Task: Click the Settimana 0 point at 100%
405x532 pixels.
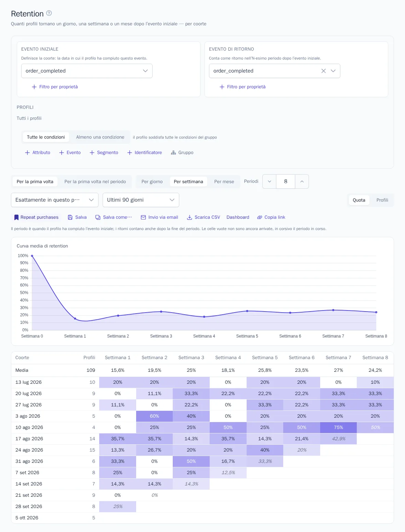Action: point(32,256)
